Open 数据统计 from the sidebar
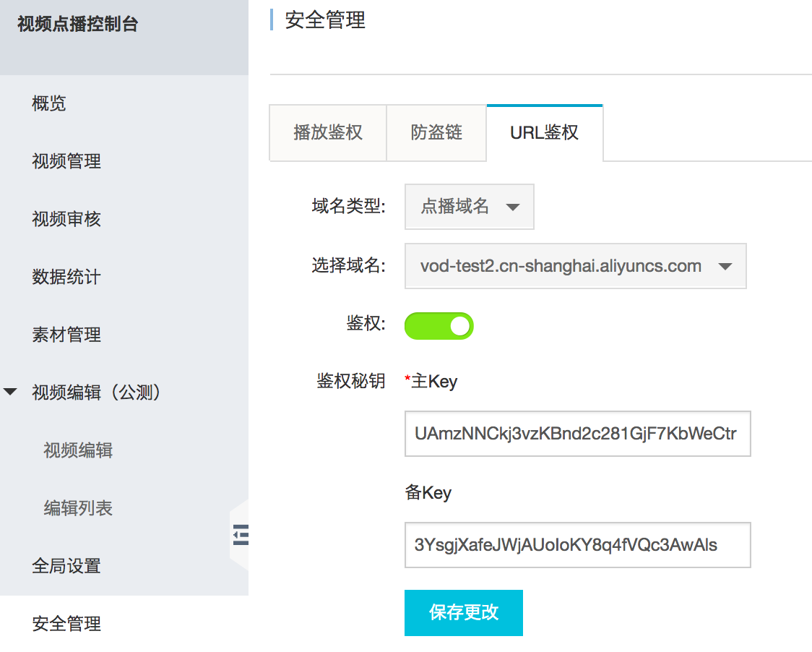812x652 pixels. [x=66, y=277]
